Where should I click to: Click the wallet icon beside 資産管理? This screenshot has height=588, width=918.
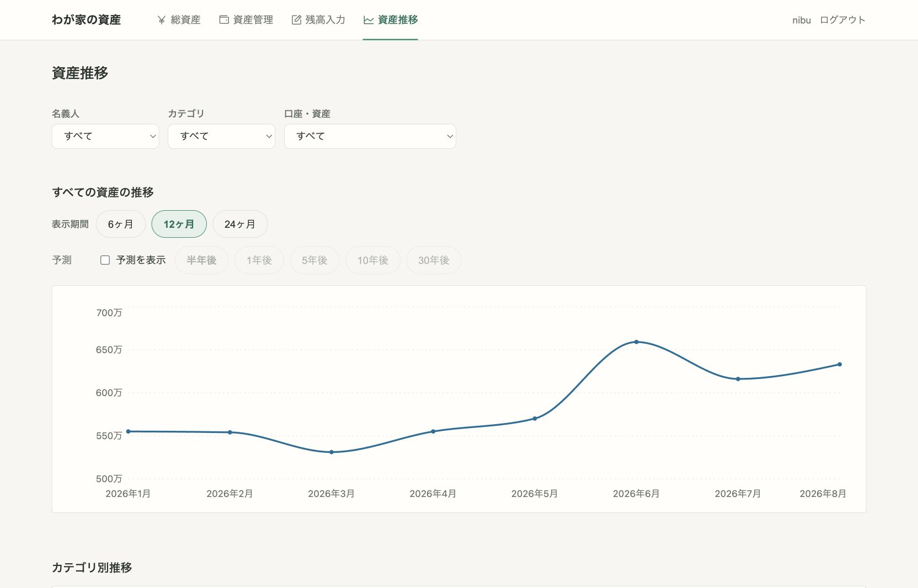224,20
